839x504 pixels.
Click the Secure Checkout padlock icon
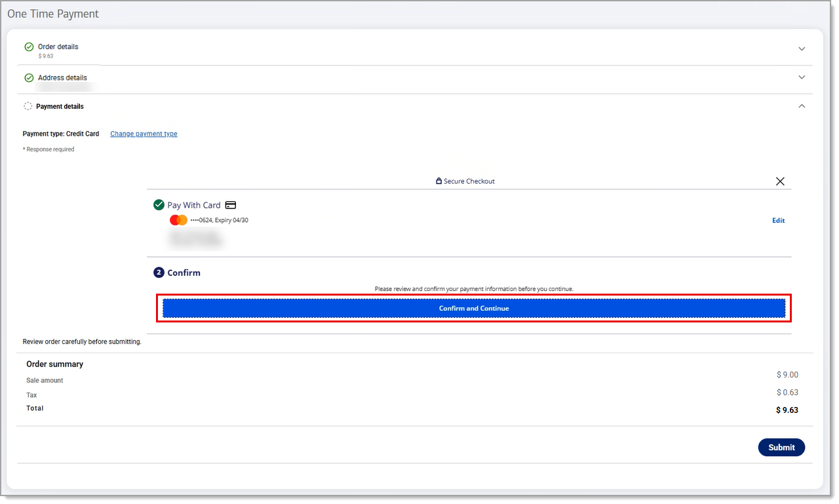439,182
